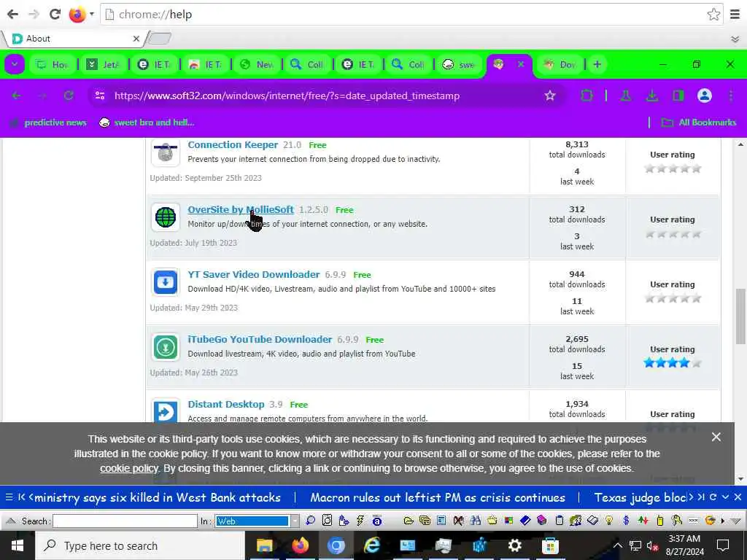
Task: Expand the 'In: Web' dropdown
Action: point(295,521)
